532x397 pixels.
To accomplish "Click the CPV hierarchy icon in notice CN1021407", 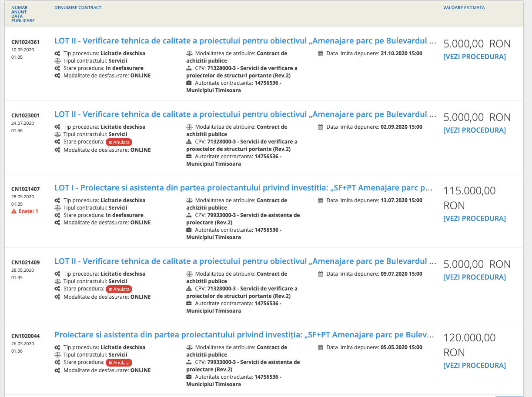I will coord(189,215).
